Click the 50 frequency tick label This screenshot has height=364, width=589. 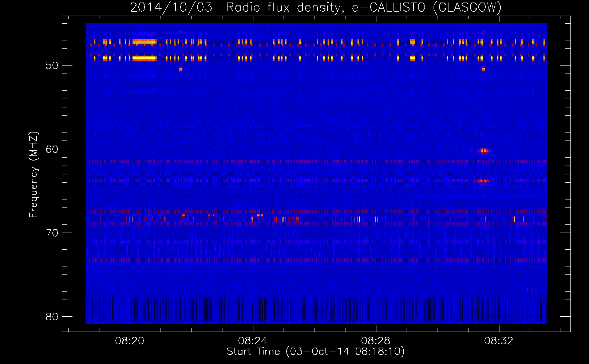[x=52, y=66]
